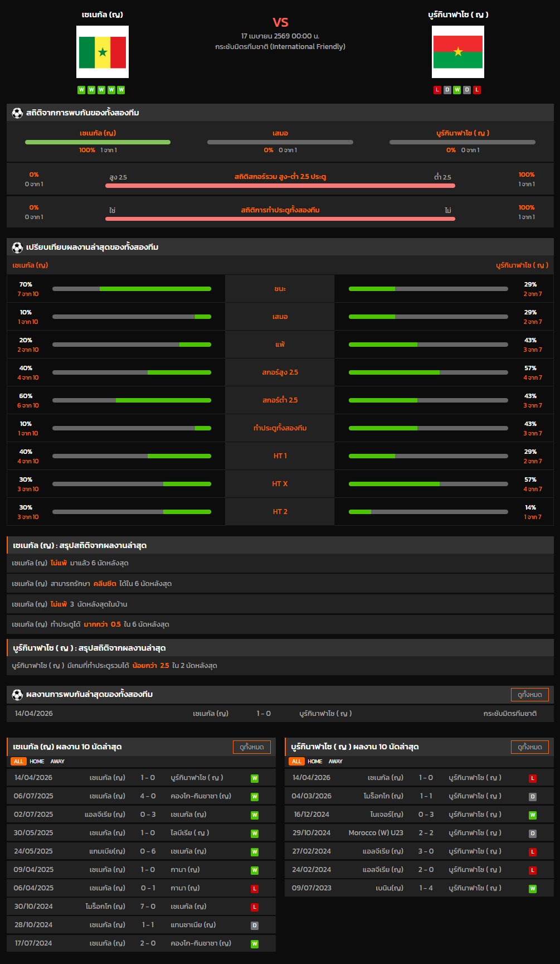This screenshot has width=560, height=964.
Task: Open view-all button for Senegal last 10 matches
Action: pyautogui.click(x=251, y=747)
